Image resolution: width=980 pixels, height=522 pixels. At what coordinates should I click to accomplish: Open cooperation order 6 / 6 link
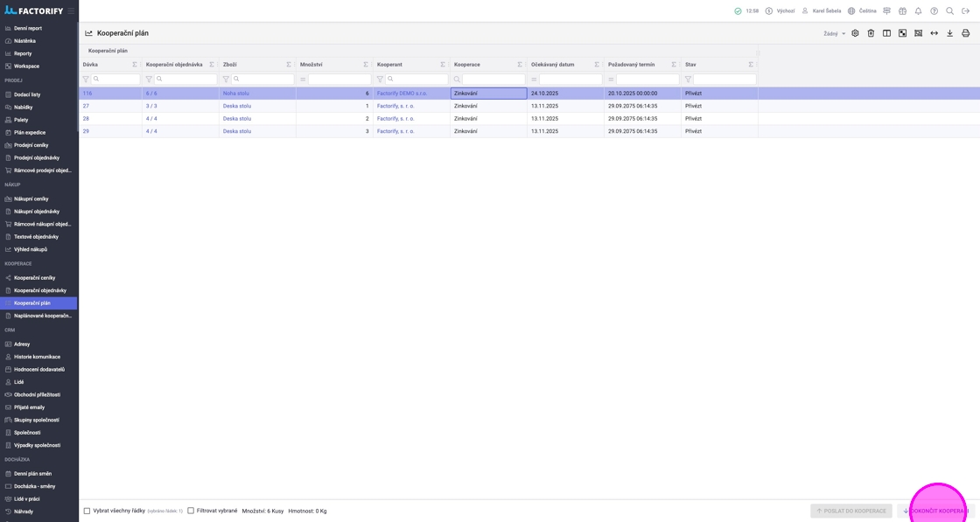coord(151,93)
